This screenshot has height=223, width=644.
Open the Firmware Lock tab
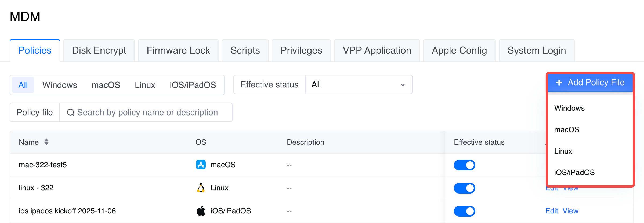(178, 51)
